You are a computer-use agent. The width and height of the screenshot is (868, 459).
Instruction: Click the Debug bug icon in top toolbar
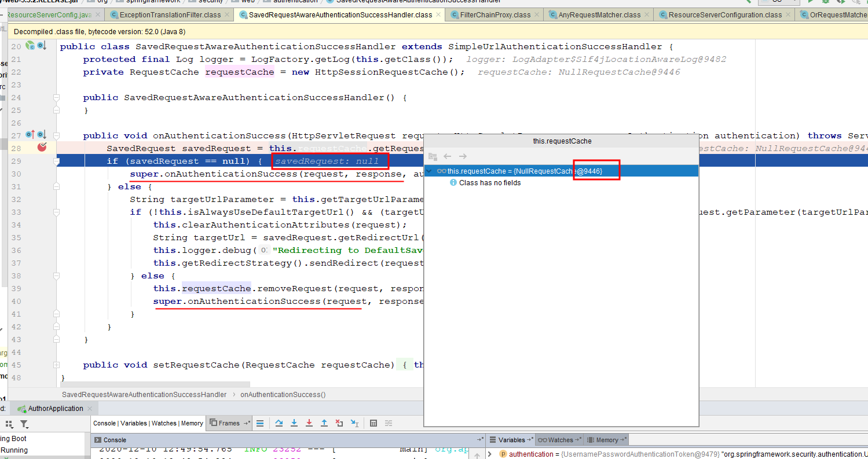pos(826,2)
